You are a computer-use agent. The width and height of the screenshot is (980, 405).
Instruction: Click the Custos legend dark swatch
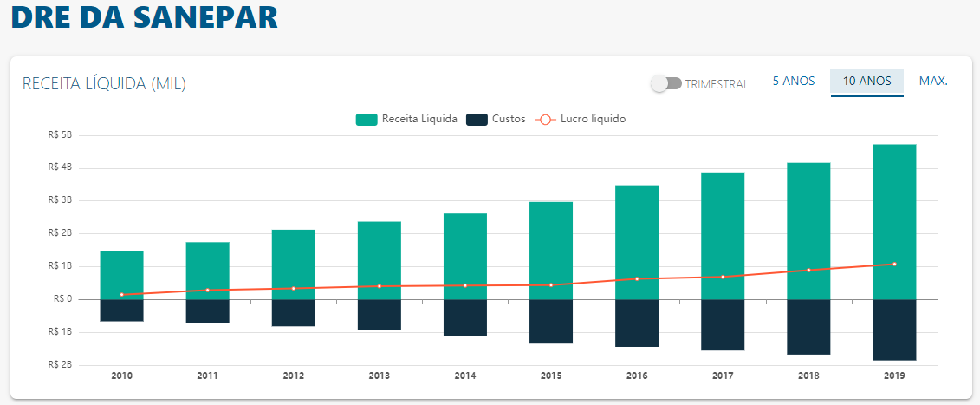pos(477,119)
